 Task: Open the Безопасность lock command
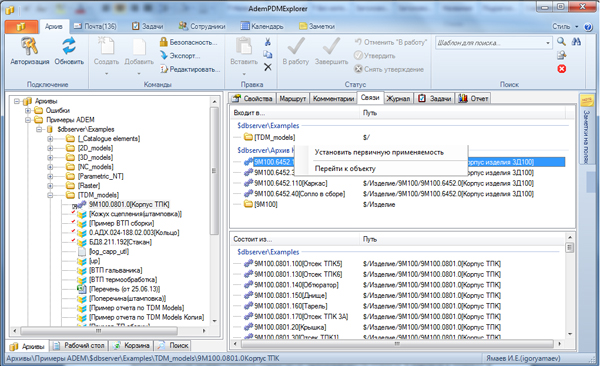click(189, 42)
